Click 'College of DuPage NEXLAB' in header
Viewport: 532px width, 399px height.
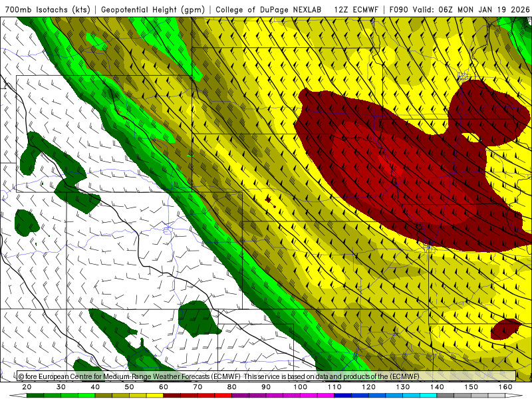[x=269, y=10]
